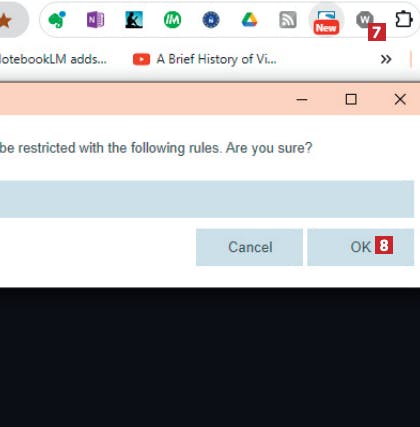The image size is (420, 427).
Task: Close the dialog with the X button
Action: click(400, 99)
